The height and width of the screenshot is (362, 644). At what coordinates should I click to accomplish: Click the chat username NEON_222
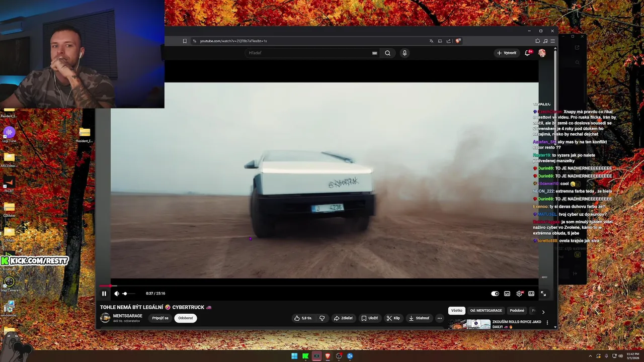tap(543, 192)
